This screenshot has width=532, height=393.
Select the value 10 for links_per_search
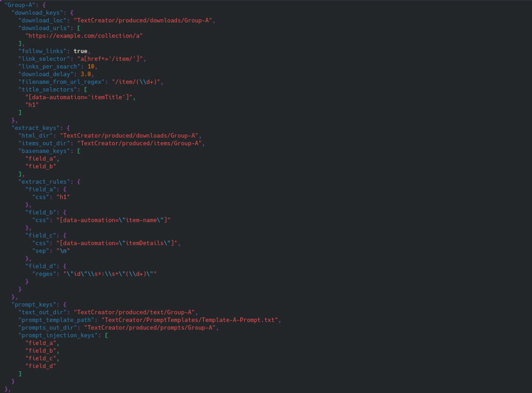[x=91, y=66]
